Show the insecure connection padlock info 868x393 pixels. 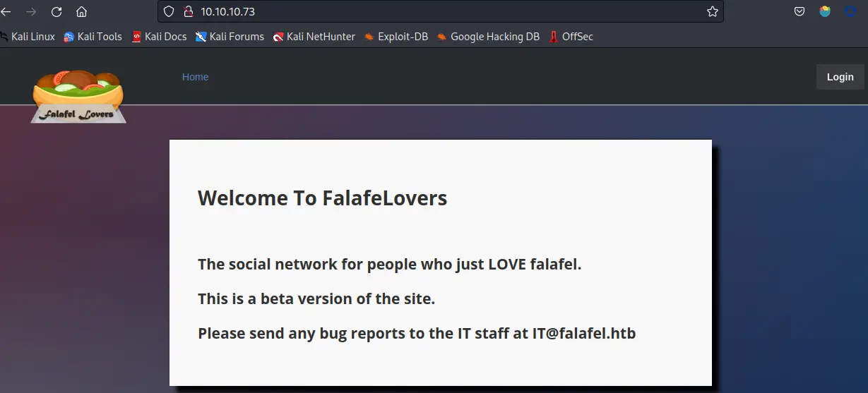[x=187, y=11]
